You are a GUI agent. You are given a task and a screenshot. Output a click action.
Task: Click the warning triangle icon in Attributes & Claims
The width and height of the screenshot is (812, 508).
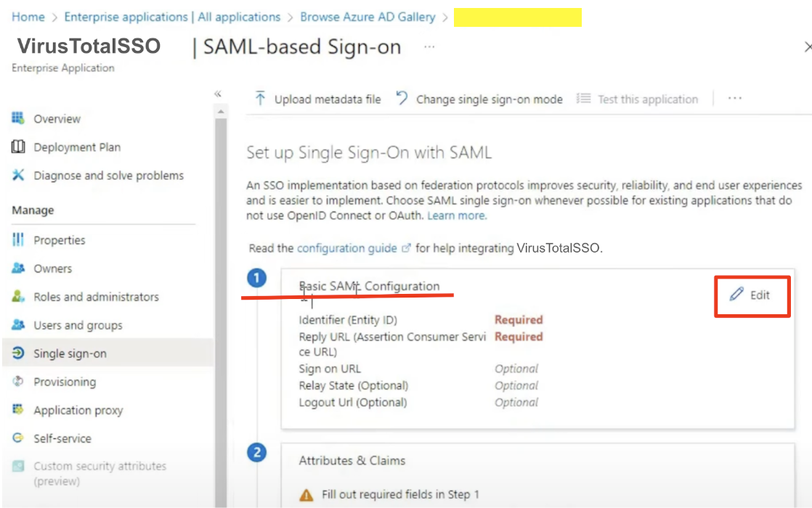pyautogui.click(x=306, y=495)
